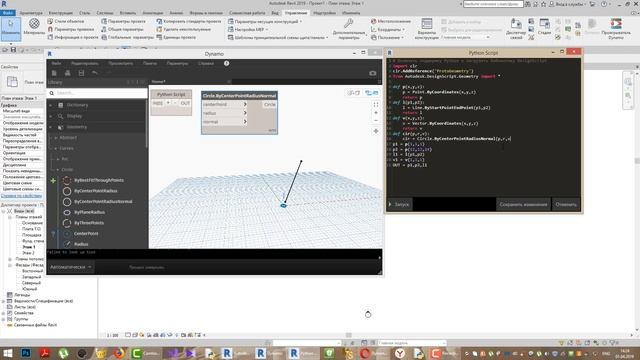
Task: Expand Семейства in Revit project browser
Action: coord(3,313)
